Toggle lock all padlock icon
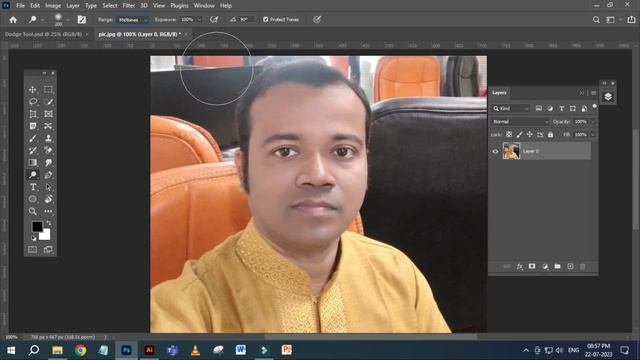Viewport: 640px width, 360px height. tap(550, 134)
